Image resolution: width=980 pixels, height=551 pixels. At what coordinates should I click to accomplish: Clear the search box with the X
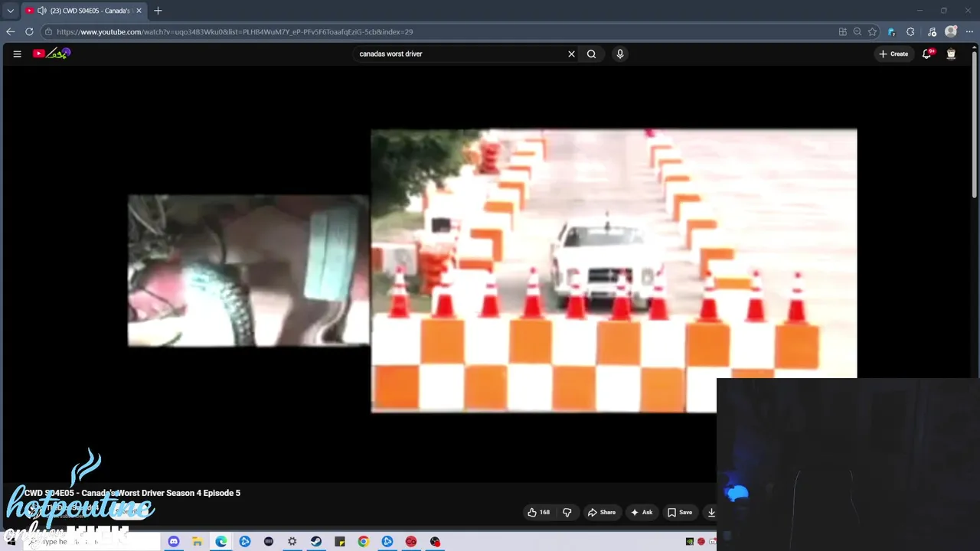click(x=571, y=54)
